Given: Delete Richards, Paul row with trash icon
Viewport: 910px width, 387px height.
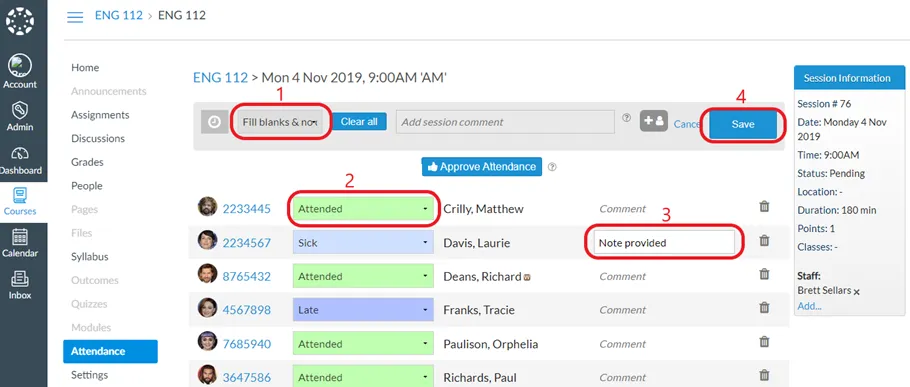Looking at the screenshot, I should point(764,375).
